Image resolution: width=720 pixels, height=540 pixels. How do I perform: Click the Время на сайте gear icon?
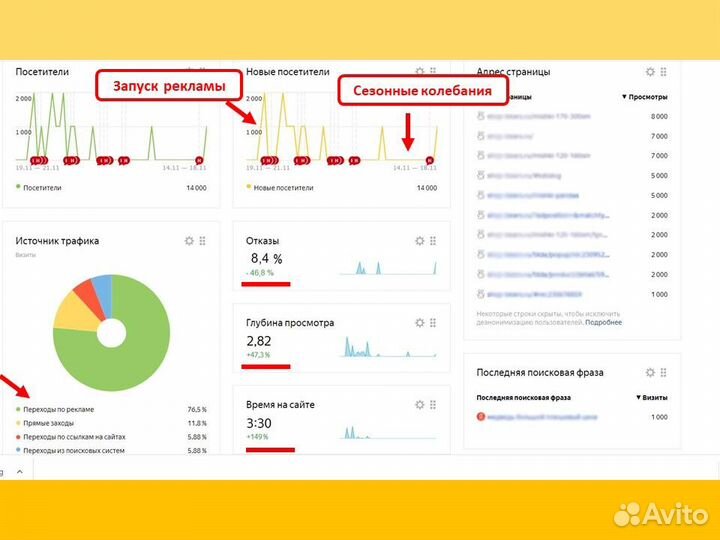tap(420, 405)
